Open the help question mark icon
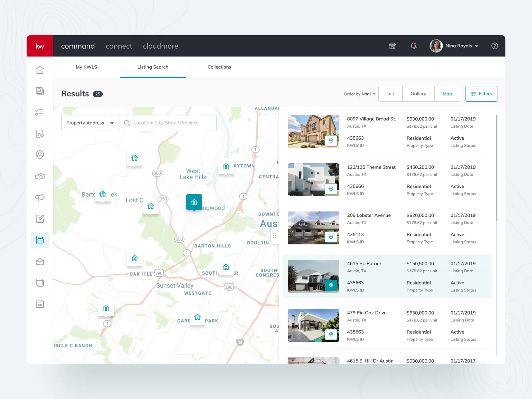Screen dimensions: 532x399 pos(494,46)
